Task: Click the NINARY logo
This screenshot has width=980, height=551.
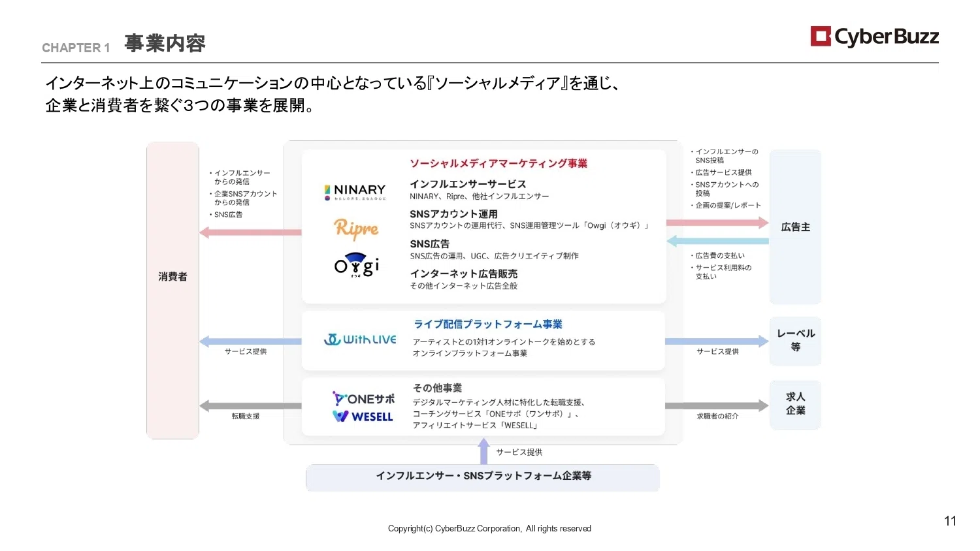Action: pyautogui.click(x=355, y=192)
